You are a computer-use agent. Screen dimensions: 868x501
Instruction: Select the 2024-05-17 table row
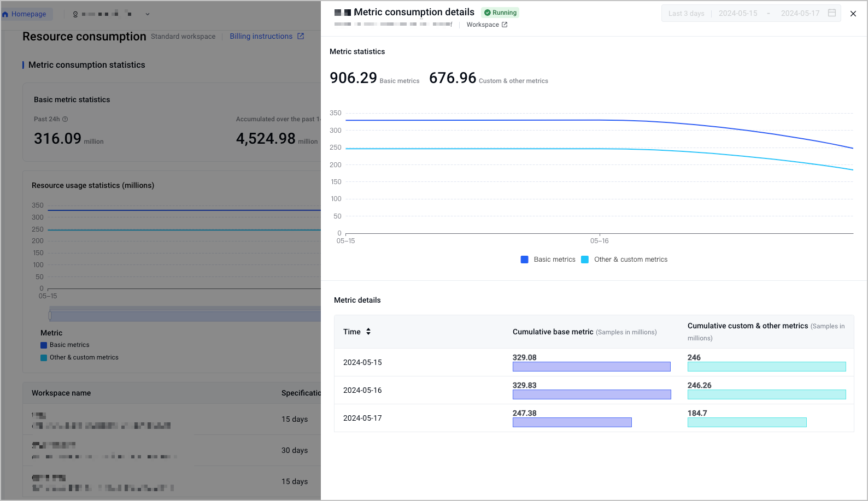click(x=594, y=418)
